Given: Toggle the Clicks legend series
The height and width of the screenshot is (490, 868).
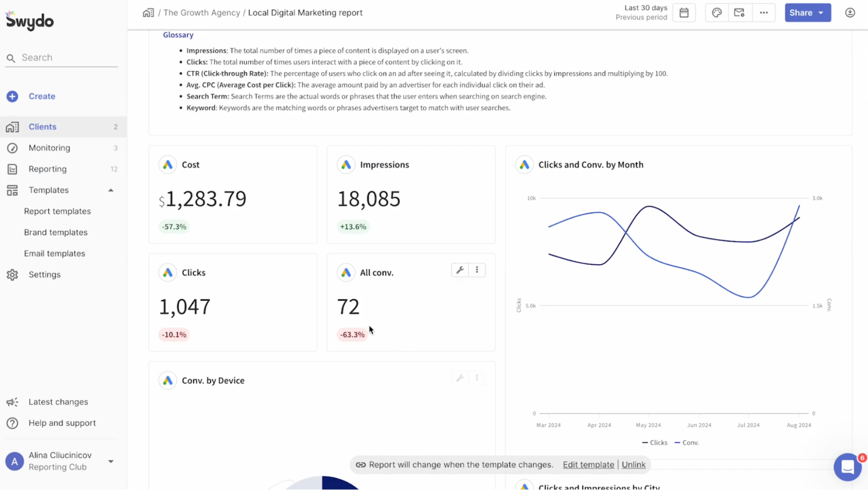Looking at the screenshot, I should point(654,443).
